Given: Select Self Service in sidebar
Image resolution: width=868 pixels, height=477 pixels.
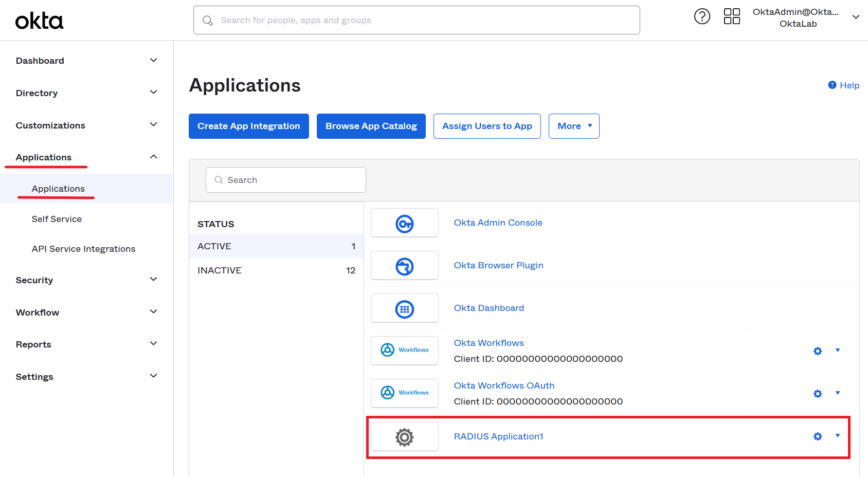Looking at the screenshot, I should coord(57,219).
